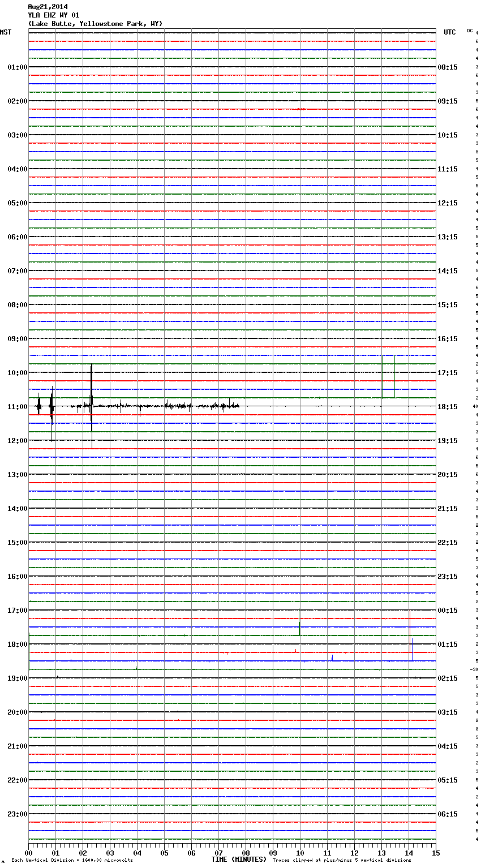Select the 13:00 MST row label
The height and width of the screenshot is (868, 481).
pos(17,475)
